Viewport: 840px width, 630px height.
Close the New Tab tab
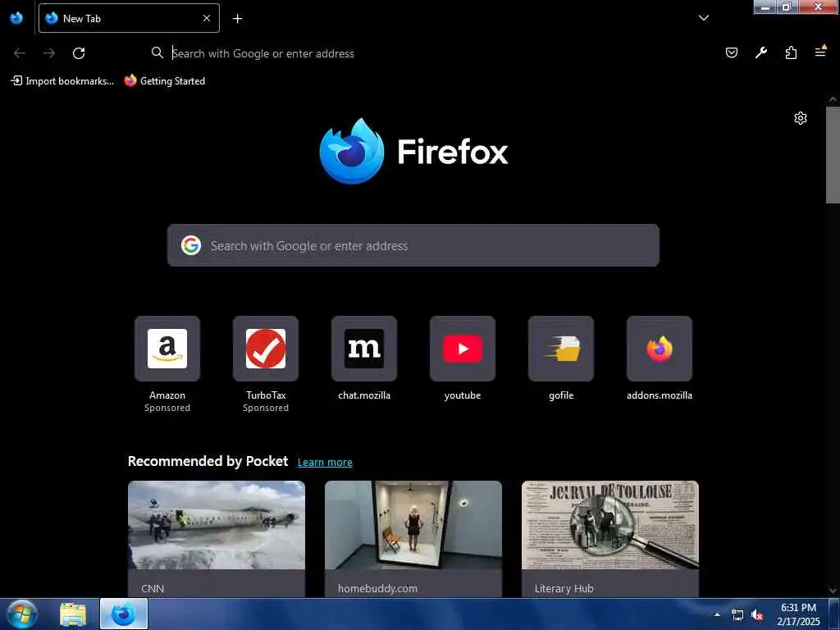(x=207, y=18)
